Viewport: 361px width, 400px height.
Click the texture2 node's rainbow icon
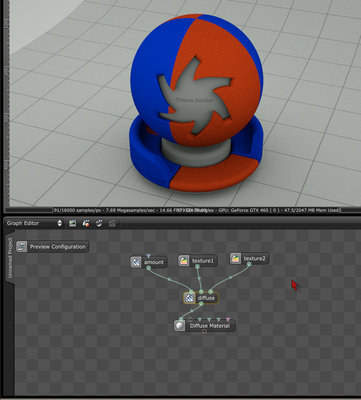pos(235,259)
